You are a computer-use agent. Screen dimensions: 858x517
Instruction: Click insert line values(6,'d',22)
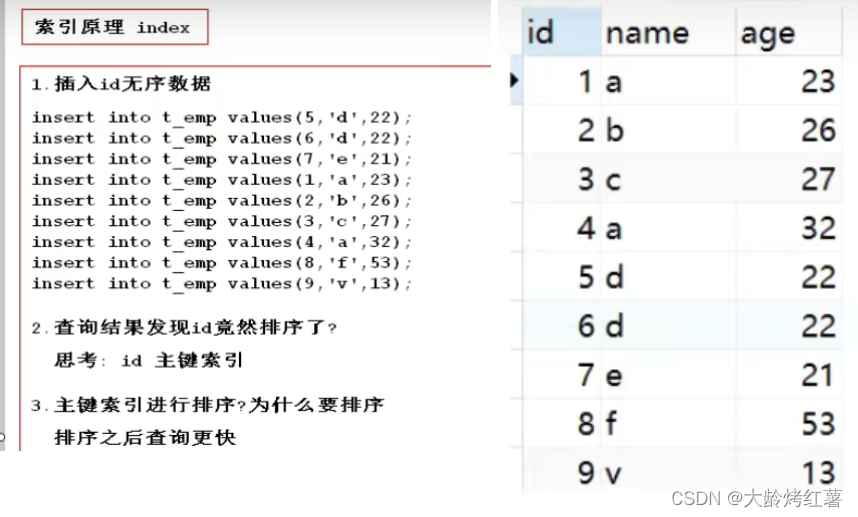pyautogui.click(x=221, y=138)
